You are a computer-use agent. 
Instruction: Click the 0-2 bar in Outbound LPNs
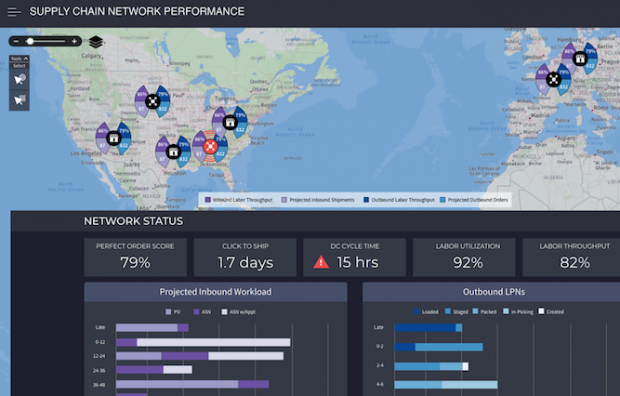(x=439, y=347)
